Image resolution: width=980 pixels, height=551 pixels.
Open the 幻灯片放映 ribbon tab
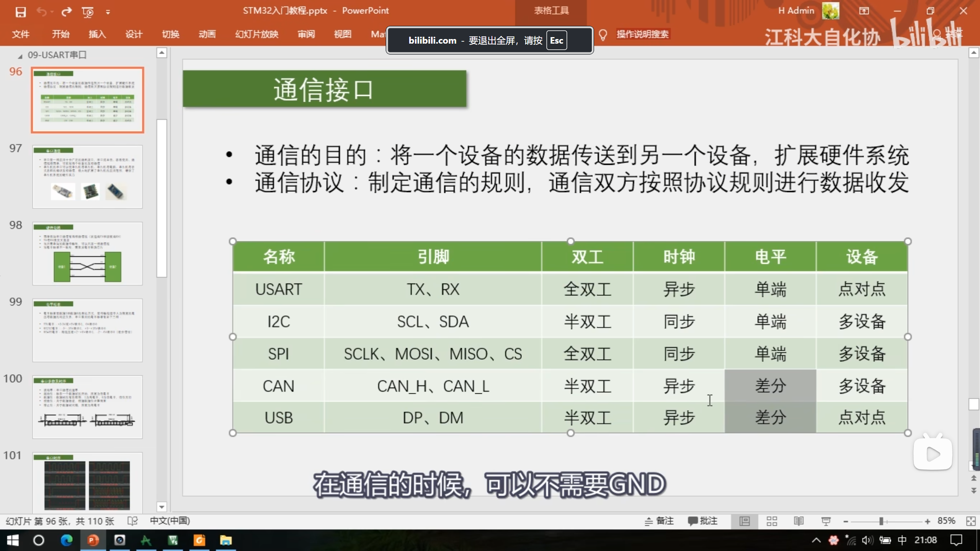(256, 34)
